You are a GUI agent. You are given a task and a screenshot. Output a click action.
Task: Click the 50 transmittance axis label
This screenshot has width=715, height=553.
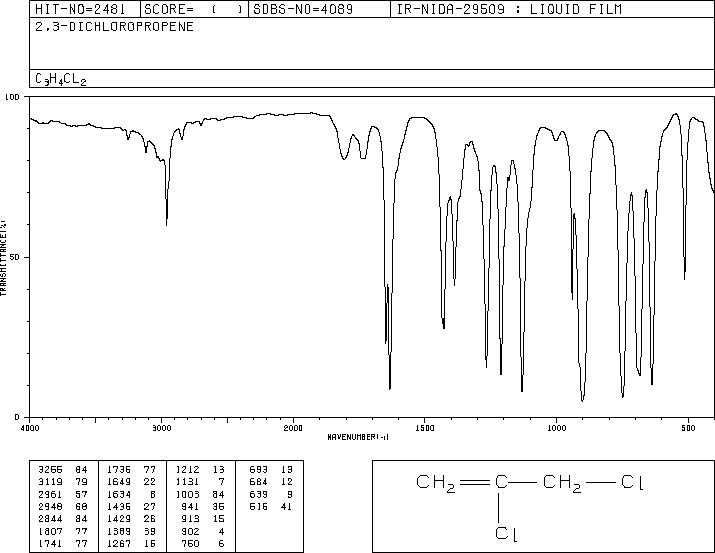[14, 257]
